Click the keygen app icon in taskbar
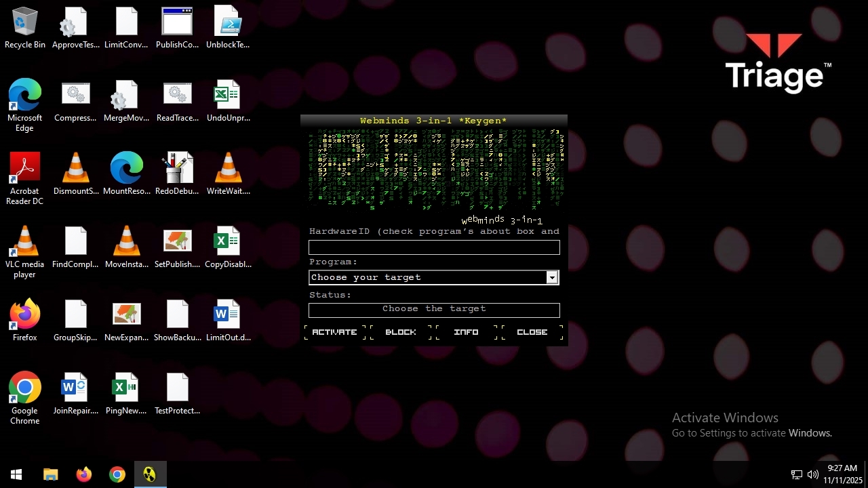868x488 pixels. 150,474
